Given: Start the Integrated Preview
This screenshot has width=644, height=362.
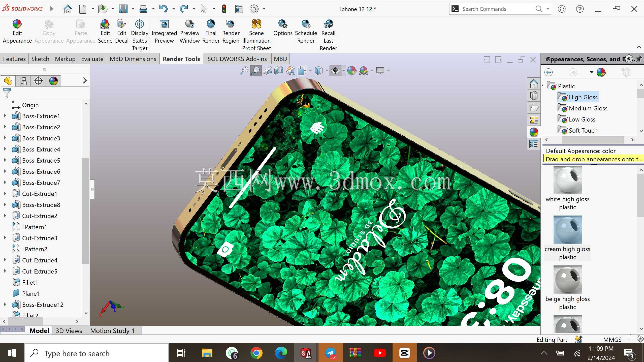Looking at the screenshot, I should click(x=164, y=32).
